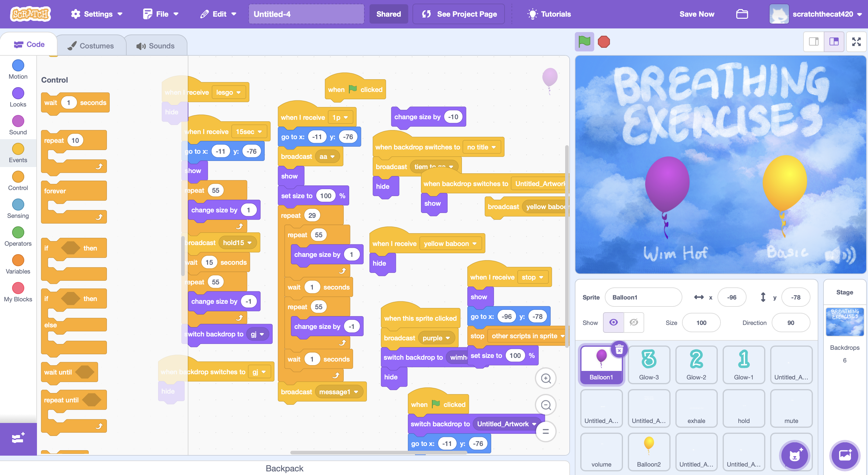Click Save Now
Viewport: 868px width, 475px height.
pos(697,14)
